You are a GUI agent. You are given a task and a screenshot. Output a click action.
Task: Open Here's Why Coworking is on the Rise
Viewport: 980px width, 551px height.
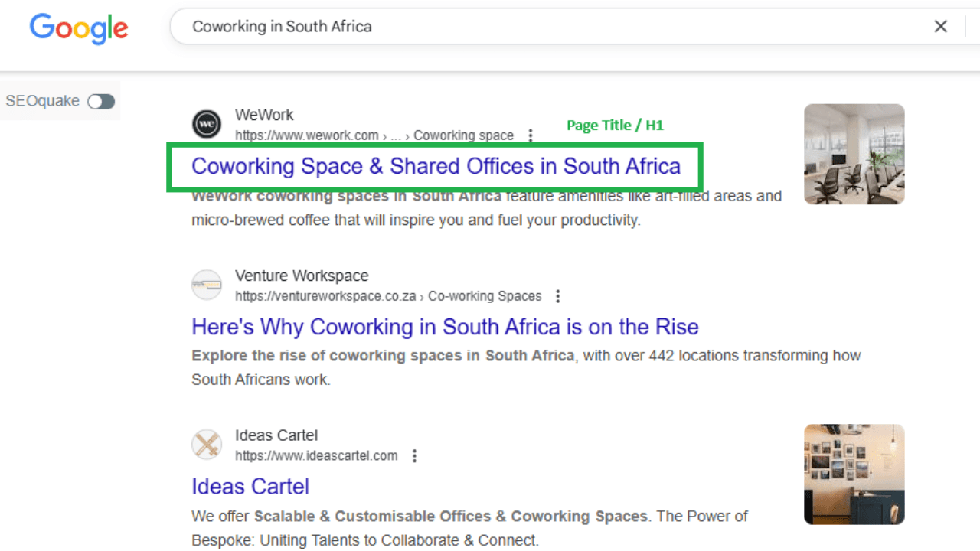445,328
